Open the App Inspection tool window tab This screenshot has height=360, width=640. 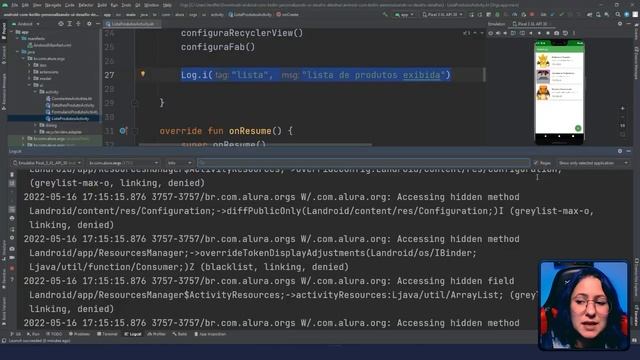(x=210, y=334)
